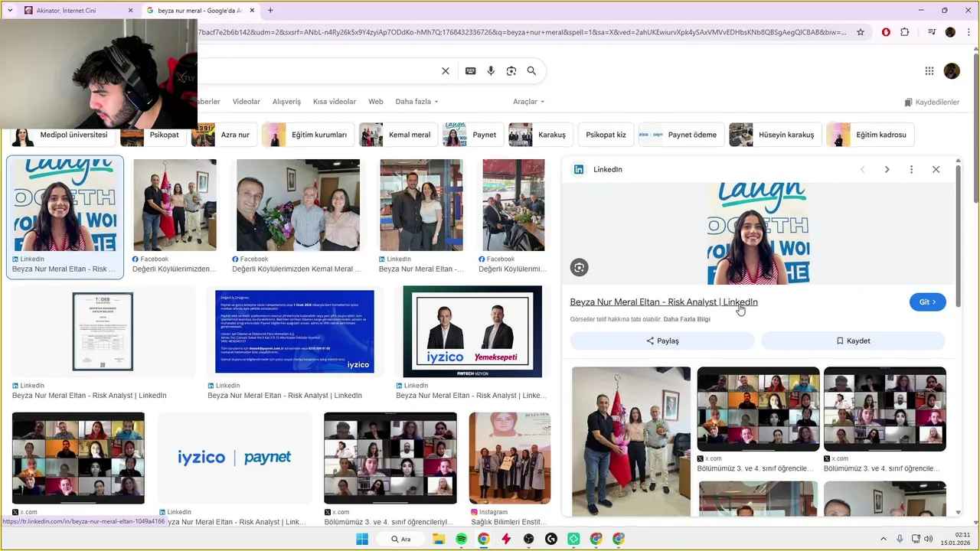
Task: Click the taskbar search box
Action: click(x=401, y=539)
